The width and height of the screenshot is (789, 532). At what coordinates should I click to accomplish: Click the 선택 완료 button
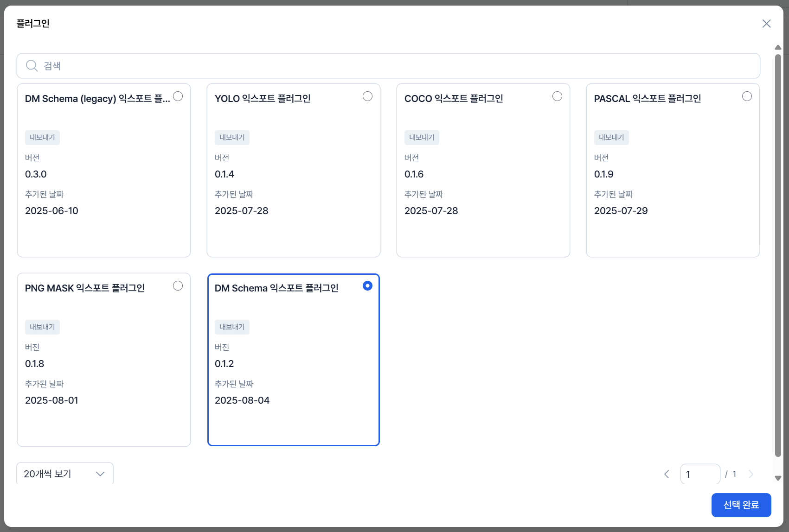click(x=741, y=505)
